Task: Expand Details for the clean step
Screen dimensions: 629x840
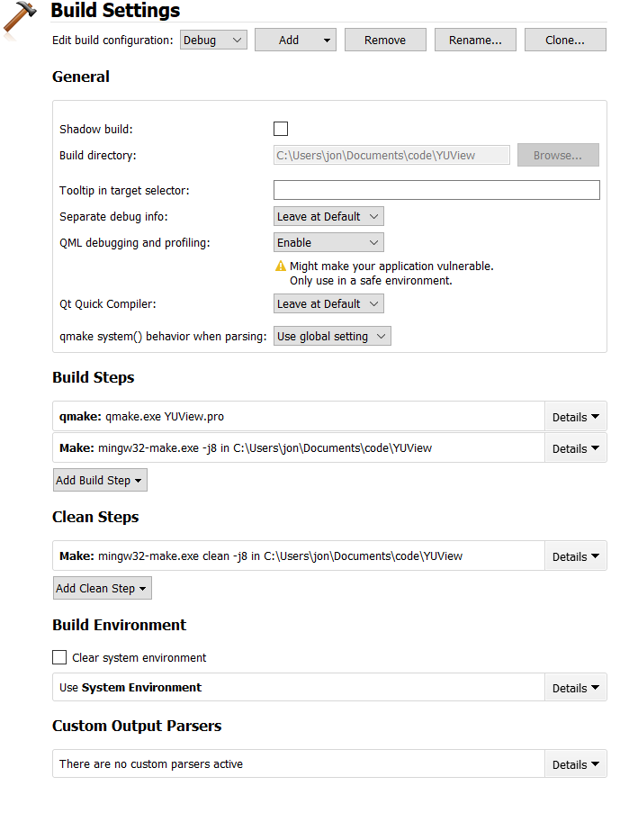Action: (575, 555)
